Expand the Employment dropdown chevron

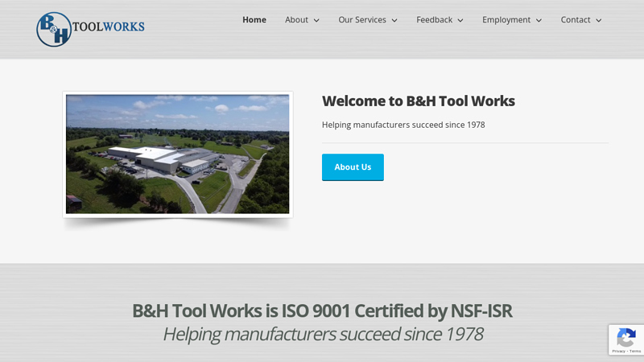click(539, 20)
